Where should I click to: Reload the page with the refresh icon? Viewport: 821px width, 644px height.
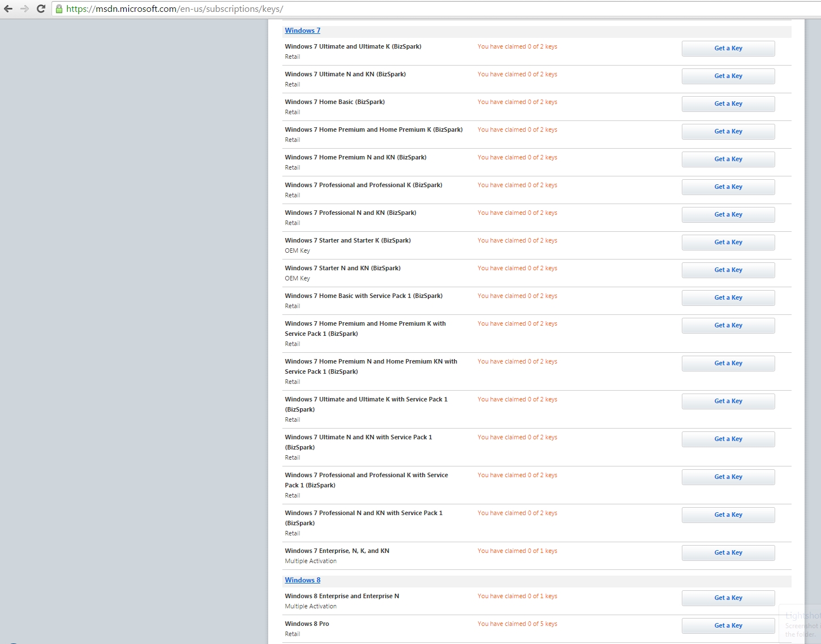(x=41, y=8)
